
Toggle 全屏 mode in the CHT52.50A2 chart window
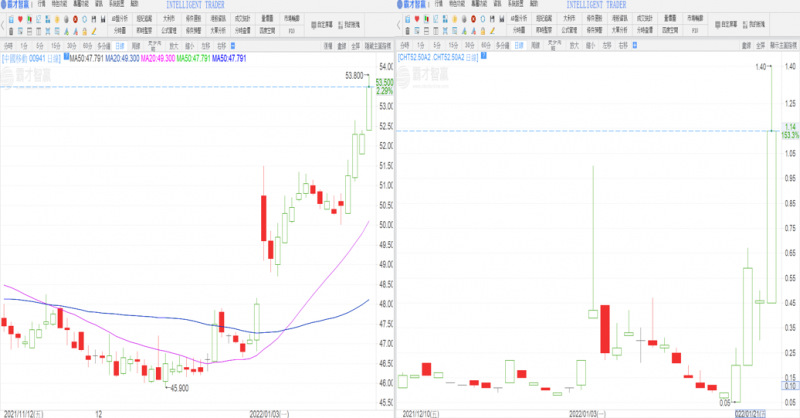(761, 45)
